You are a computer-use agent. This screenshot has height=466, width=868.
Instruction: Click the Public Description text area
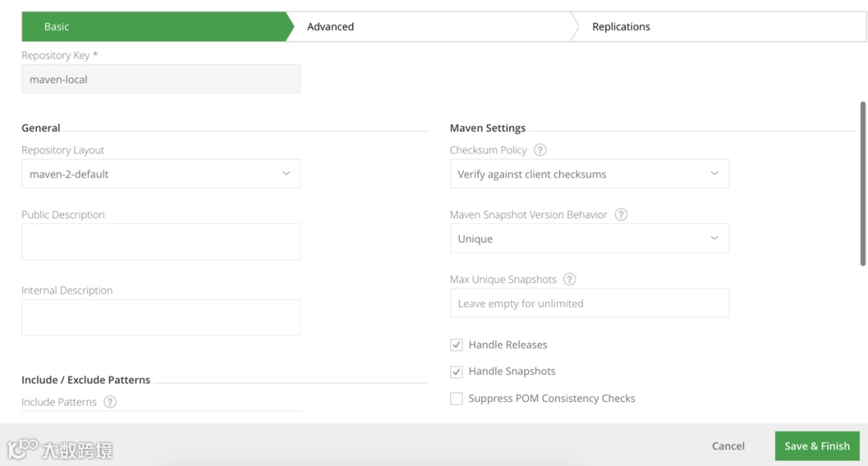pyautogui.click(x=161, y=241)
